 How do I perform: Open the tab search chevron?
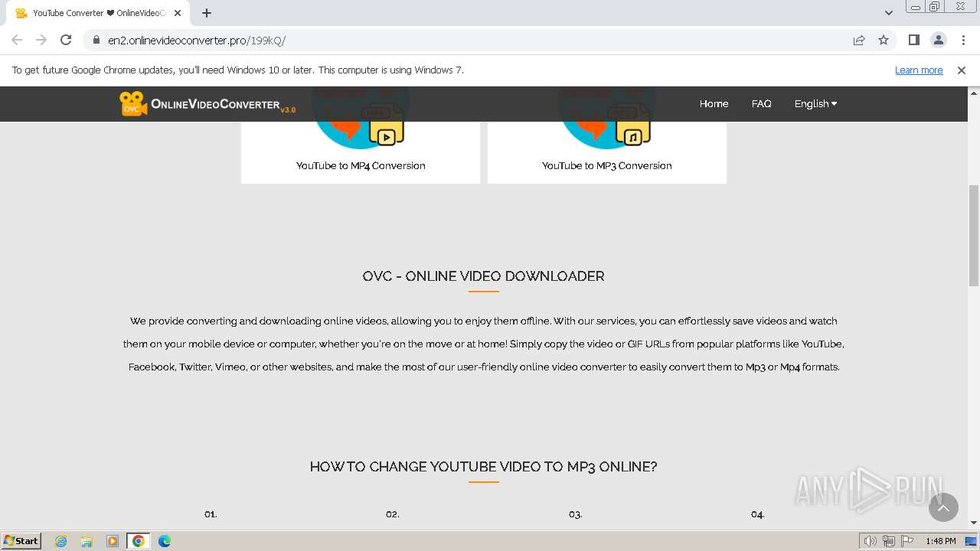point(888,13)
